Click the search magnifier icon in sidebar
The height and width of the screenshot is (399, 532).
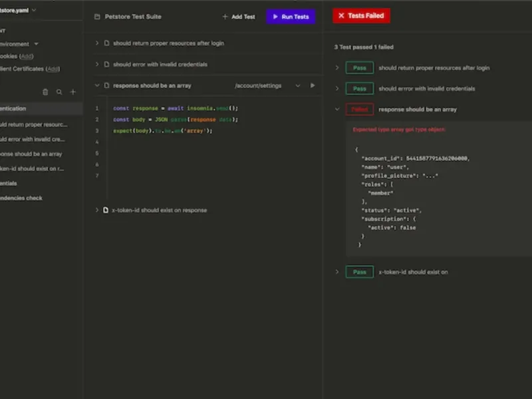(x=59, y=92)
